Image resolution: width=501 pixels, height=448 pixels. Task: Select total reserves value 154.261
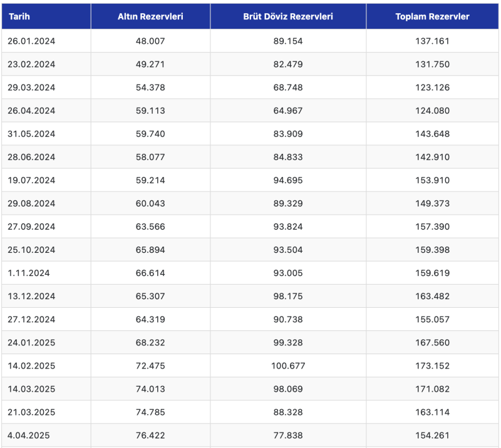click(432, 435)
